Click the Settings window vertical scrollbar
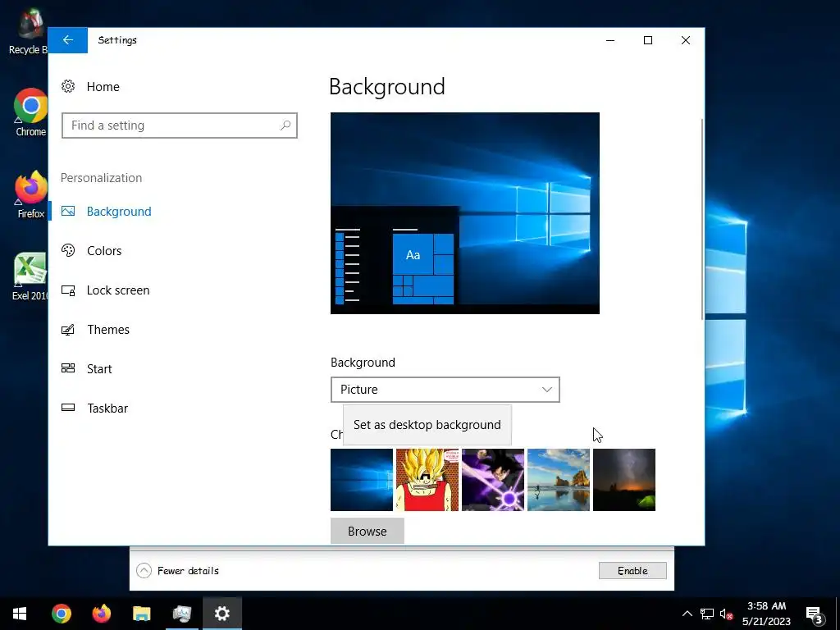 702,220
